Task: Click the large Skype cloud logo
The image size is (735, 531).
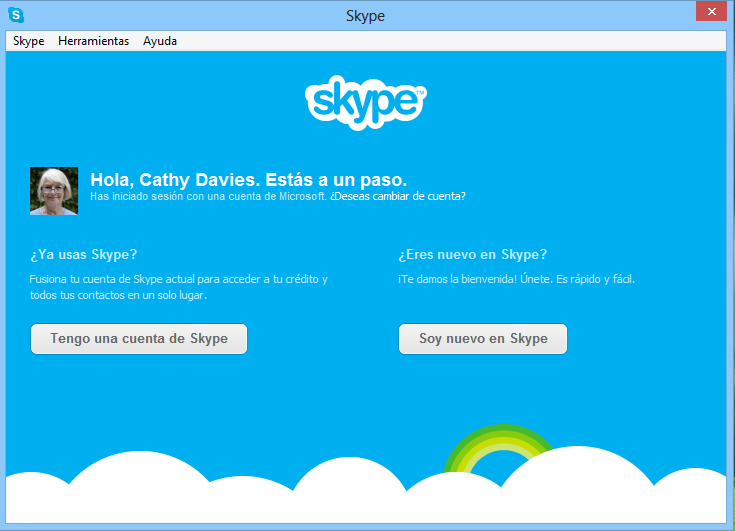Action: [x=366, y=100]
